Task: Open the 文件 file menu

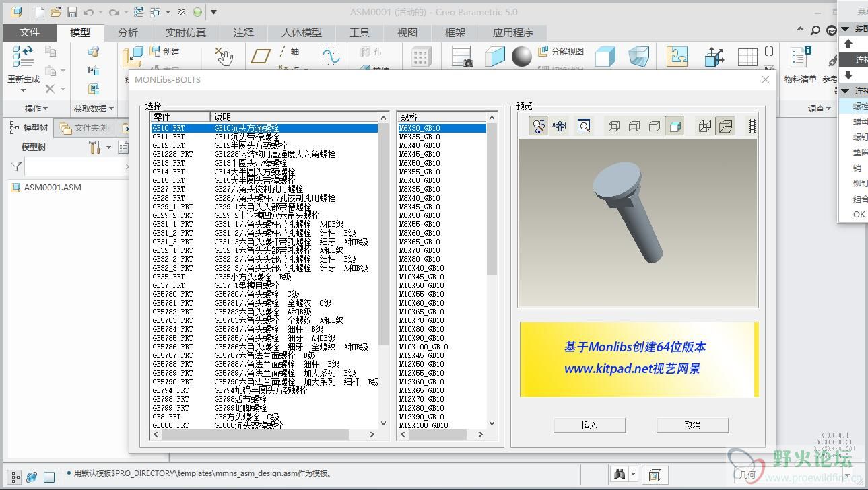Action: point(30,32)
